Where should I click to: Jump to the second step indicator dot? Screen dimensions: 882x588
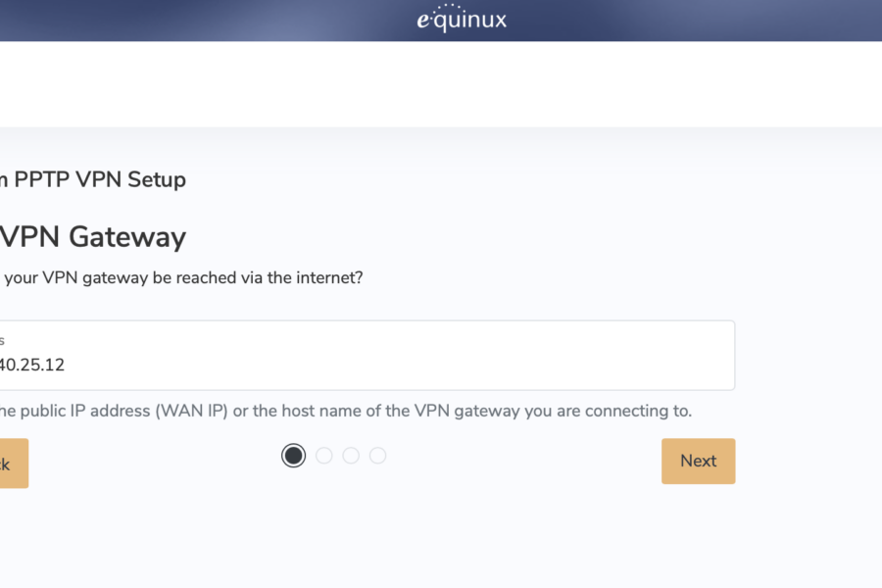pyautogui.click(x=324, y=455)
